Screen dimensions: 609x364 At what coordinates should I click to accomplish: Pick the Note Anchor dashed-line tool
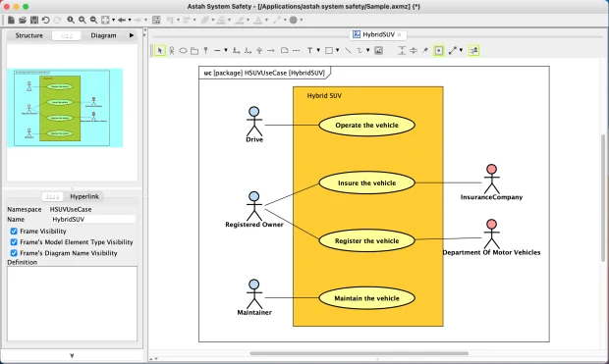[x=296, y=50]
